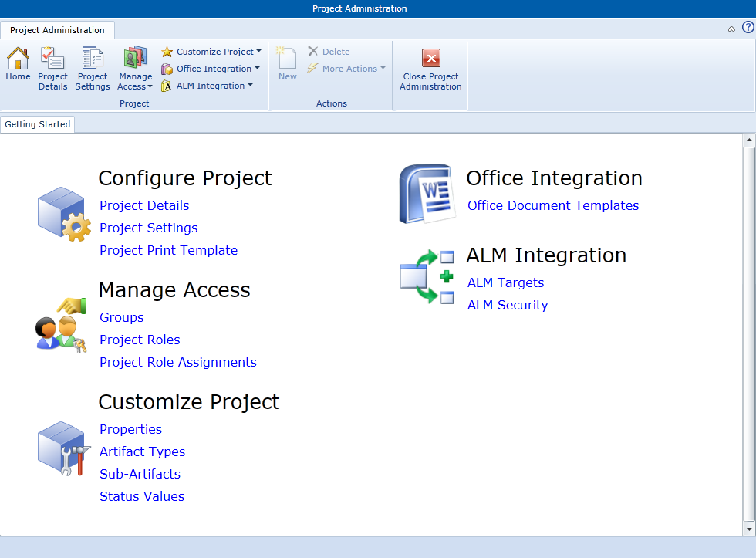This screenshot has width=756, height=558.
Task: Click the Word document Office Integration icon
Action: tap(427, 194)
